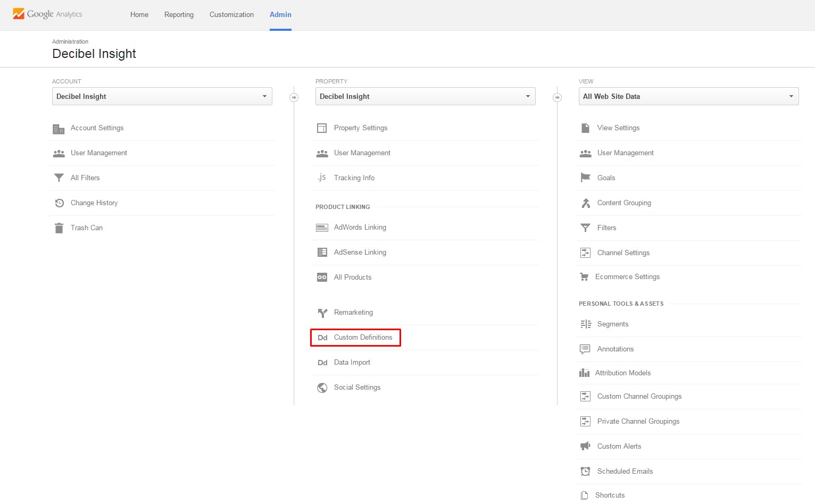
Task: Open the AdWords Linking link
Action: [360, 228]
